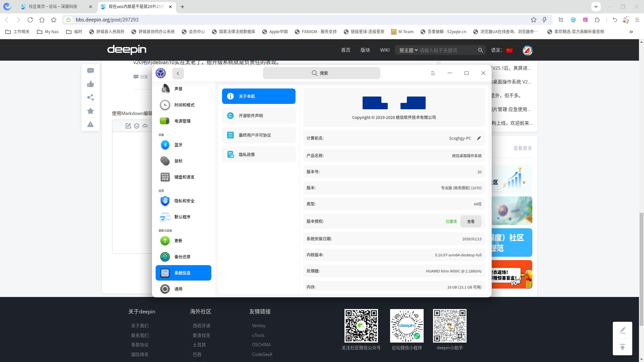Viewport: 644px width, 362px height.
Task: Go back using the settings back arrow
Action: (178, 73)
